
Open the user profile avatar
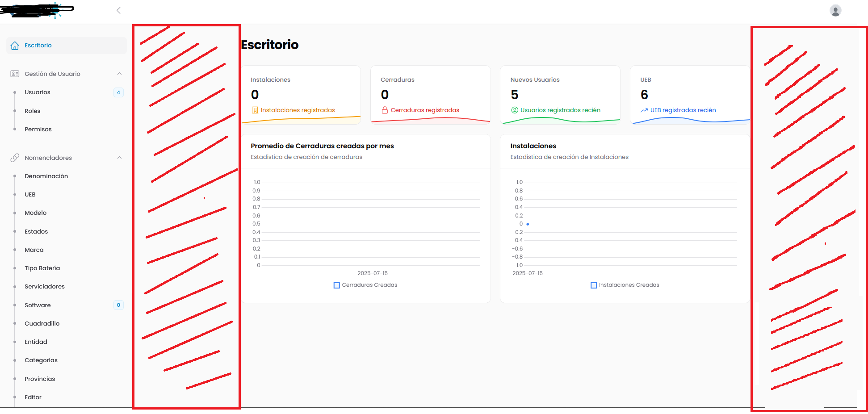pyautogui.click(x=835, y=10)
